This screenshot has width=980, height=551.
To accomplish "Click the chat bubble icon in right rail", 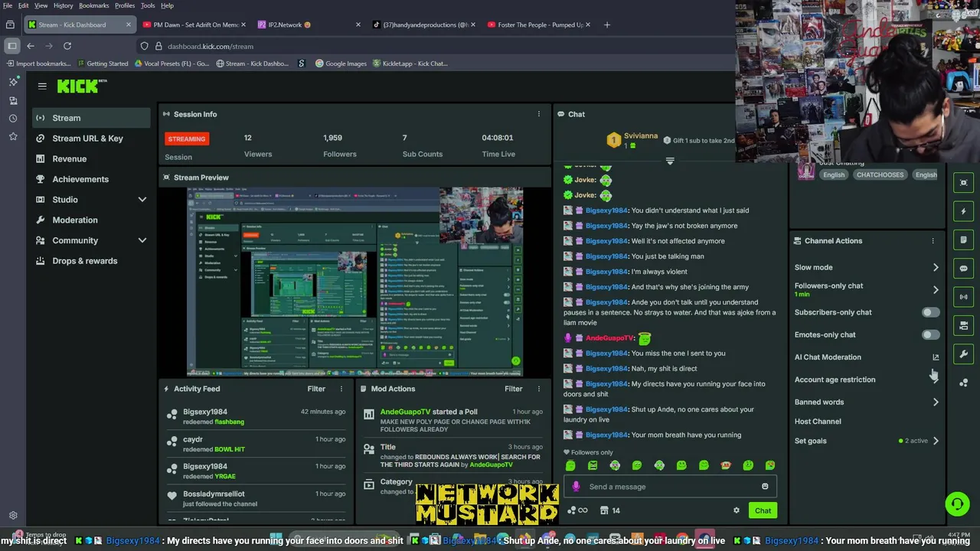I will click(964, 269).
